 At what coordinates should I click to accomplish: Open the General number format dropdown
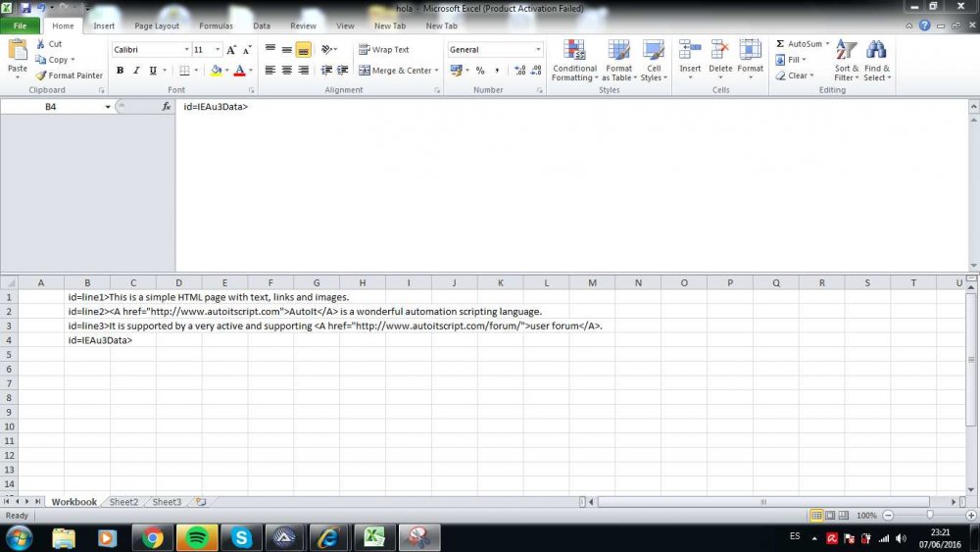[537, 49]
